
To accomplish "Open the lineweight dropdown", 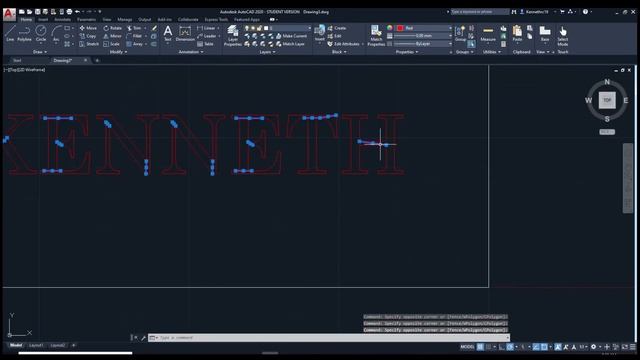I will (424, 36).
